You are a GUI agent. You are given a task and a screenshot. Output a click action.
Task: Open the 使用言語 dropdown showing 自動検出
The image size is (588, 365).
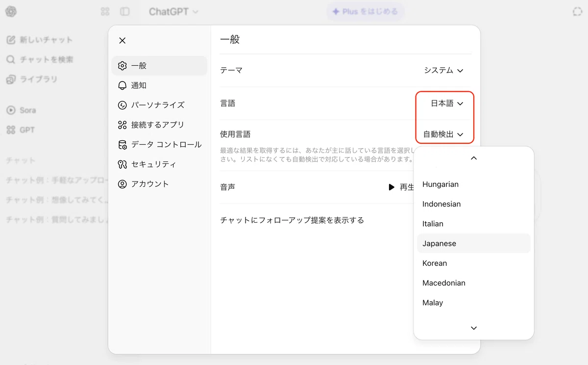pos(443,134)
